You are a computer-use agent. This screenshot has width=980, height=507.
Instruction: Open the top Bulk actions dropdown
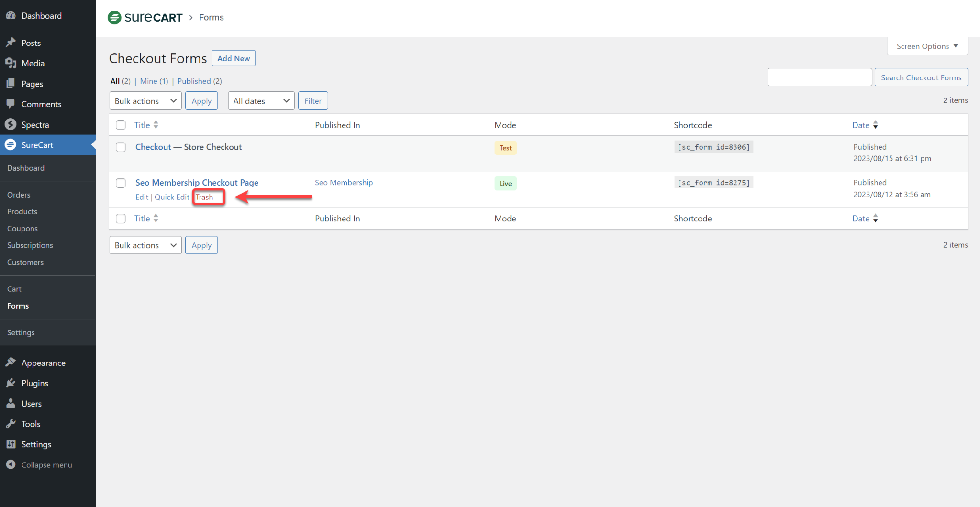[145, 101]
